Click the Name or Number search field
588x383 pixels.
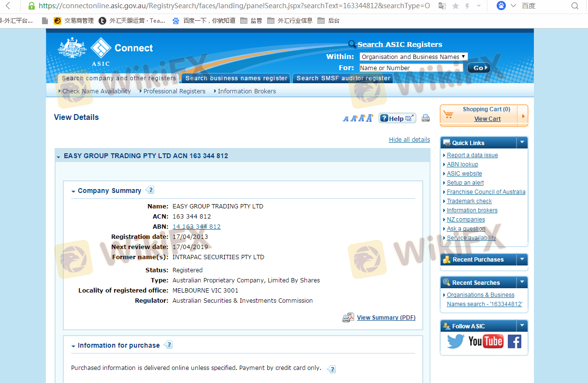click(411, 68)
